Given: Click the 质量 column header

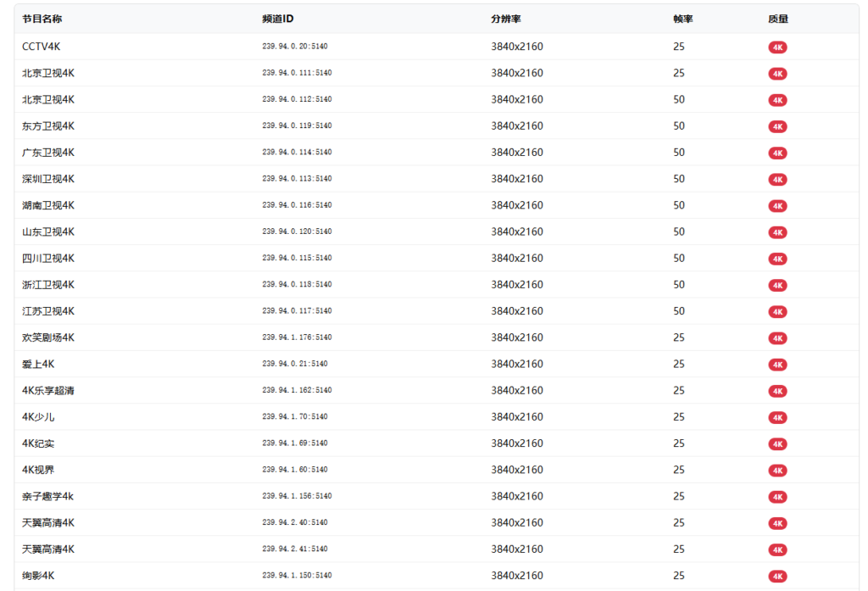Looking at the screenshot, I should pos(778,19).
